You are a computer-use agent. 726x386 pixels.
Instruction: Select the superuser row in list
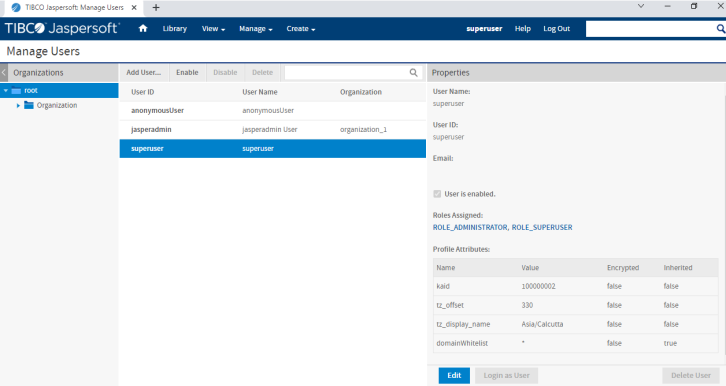pos(273,149)
